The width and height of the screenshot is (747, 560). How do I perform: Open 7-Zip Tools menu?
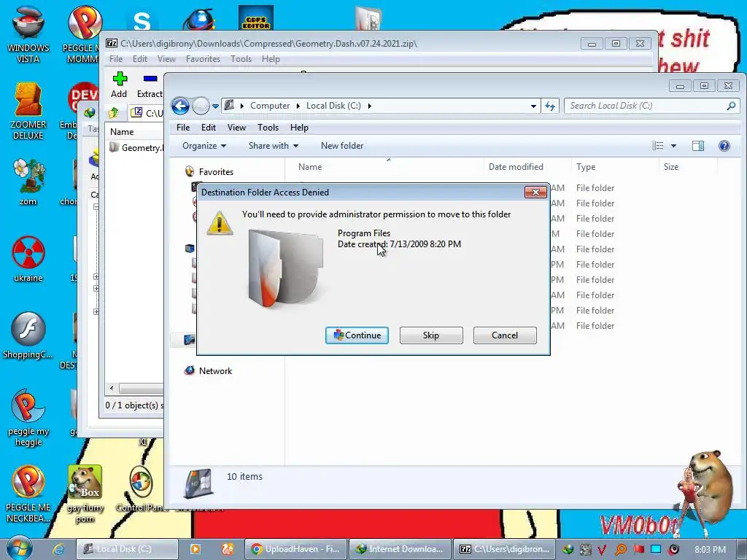coord(241,59)
